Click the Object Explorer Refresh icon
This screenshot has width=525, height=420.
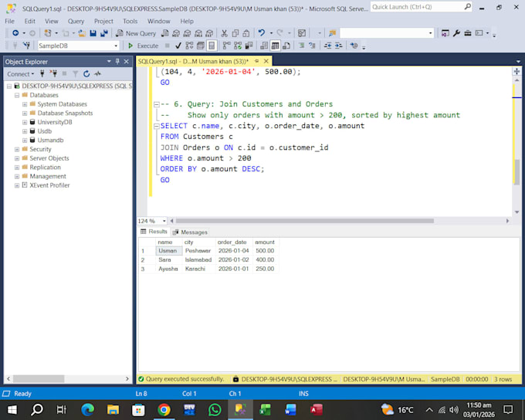pos(86,74)
